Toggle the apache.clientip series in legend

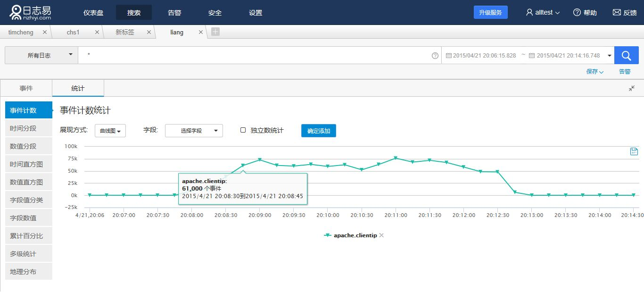pos(355,235)
